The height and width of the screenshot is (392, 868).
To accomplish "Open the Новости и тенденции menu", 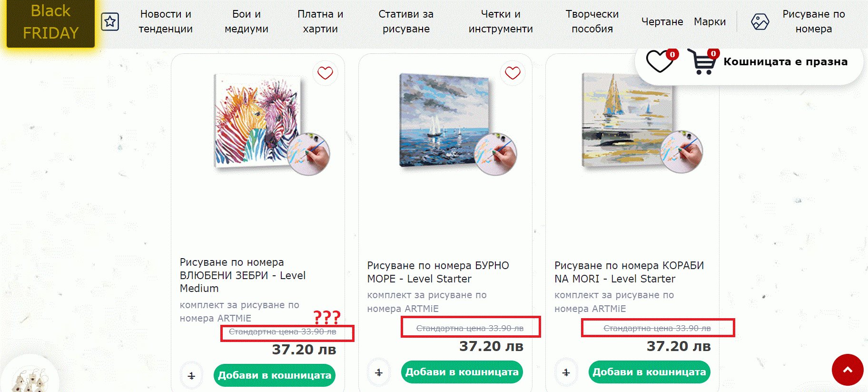I will coord(166,21).
